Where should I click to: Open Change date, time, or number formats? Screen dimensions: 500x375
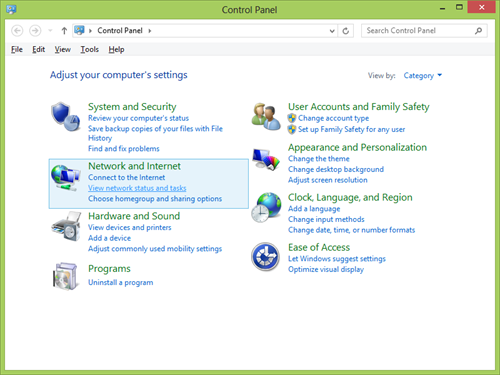352,230
